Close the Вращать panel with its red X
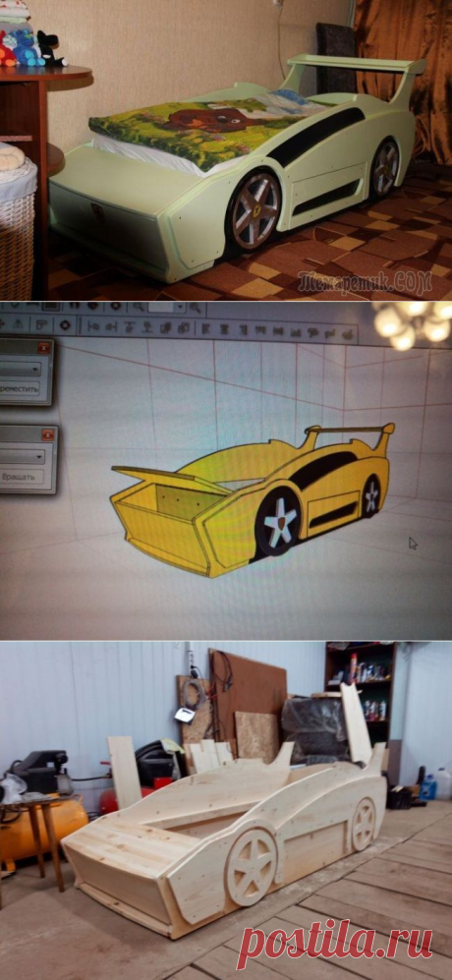This screenshot has height=980, width=452. click(x=47, y=434)
